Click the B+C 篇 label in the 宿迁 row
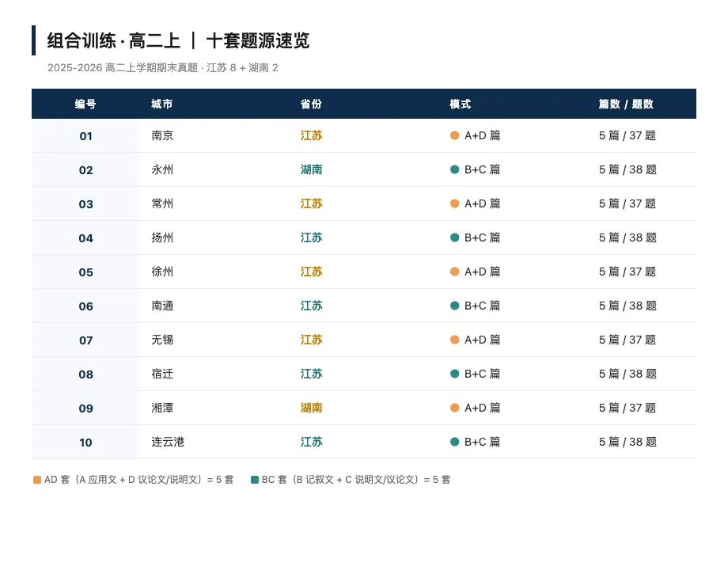This screenshot has height=570, width=728. click(x=483, y=374)
